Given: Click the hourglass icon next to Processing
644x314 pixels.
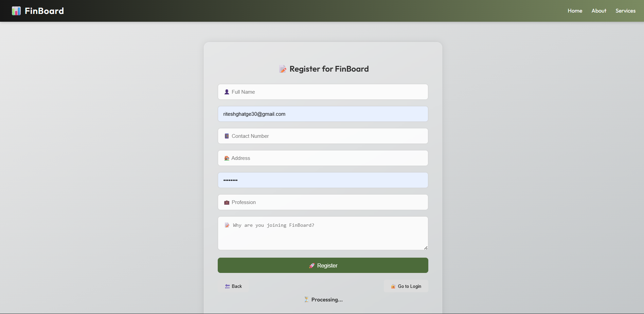Looking at the screenshot, I should click(306, 299).
